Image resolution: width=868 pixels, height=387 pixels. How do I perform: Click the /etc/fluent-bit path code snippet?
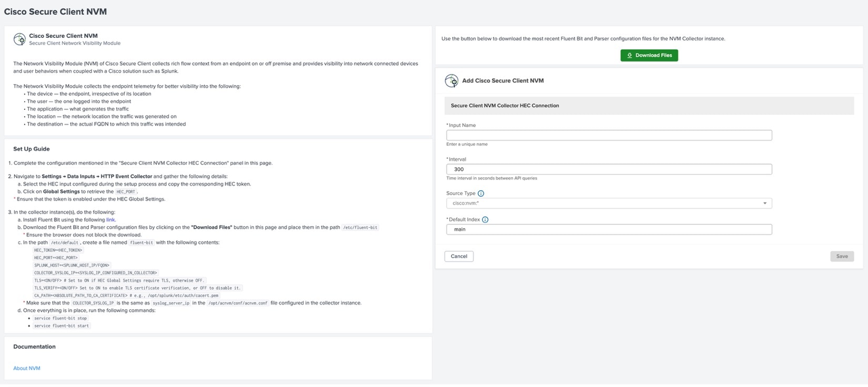point(360,228)
